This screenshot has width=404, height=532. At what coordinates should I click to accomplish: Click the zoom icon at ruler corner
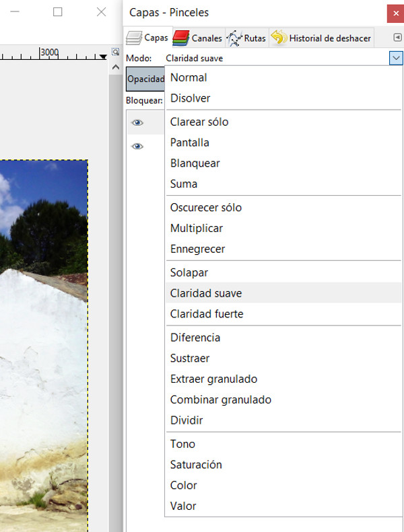115,52
